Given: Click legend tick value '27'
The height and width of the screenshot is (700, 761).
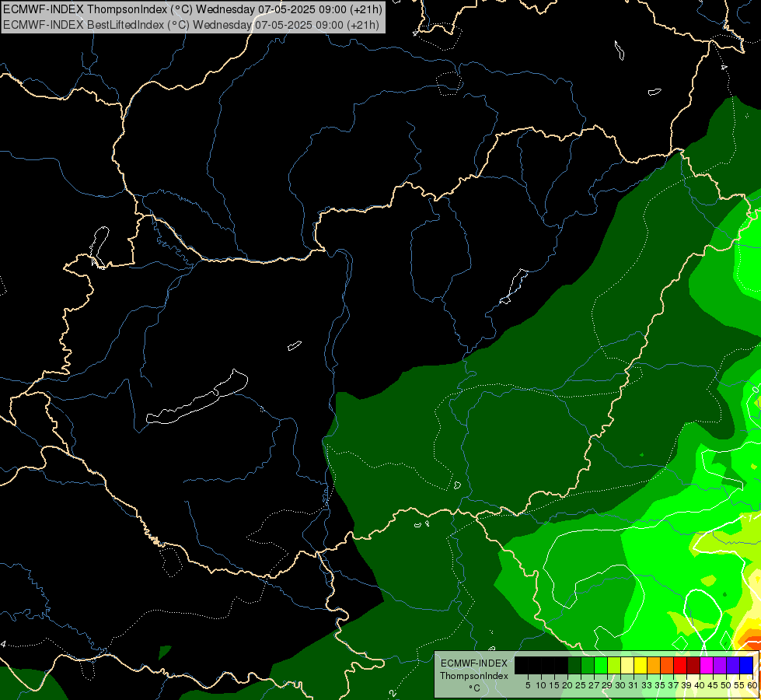Looking at the screenshot, I should click(594, 685).
